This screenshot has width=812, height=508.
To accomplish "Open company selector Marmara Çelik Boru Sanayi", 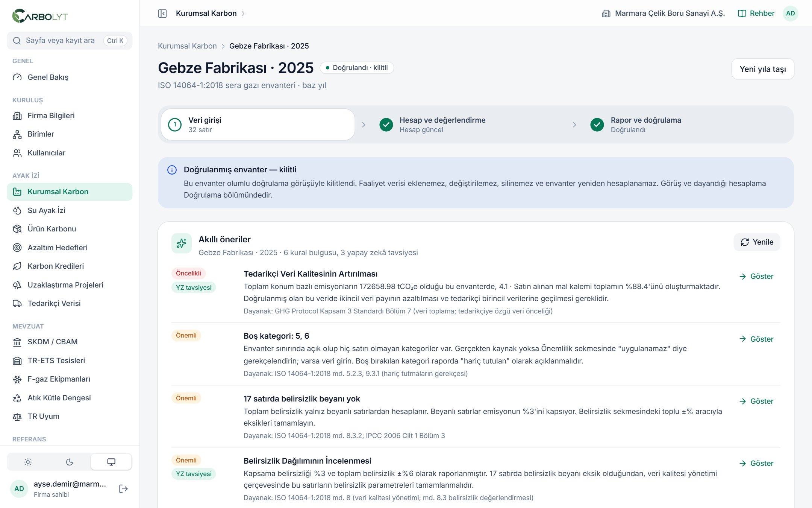I will (x=663, y=14).
